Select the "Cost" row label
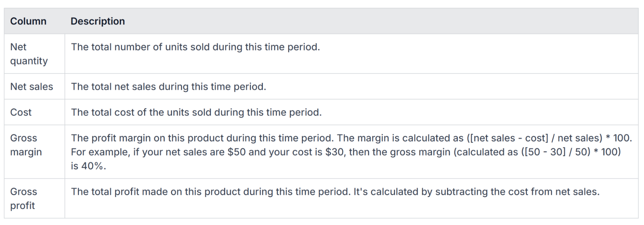Screen dimensions: 644x225 pos(21,112)
